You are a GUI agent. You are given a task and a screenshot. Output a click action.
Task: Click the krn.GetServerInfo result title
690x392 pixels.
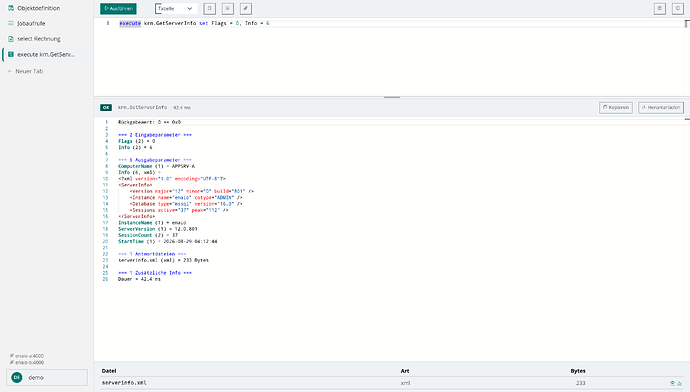[x=143, y=107]
